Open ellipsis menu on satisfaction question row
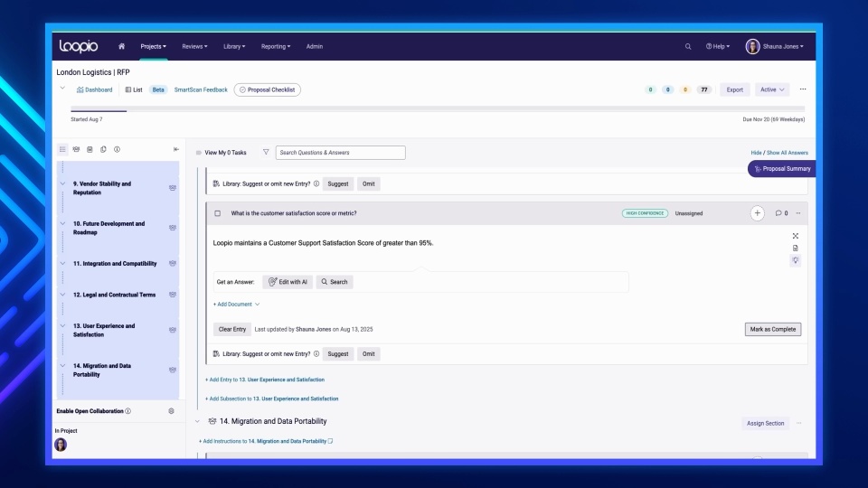The image size is (868, 488). point(798,213)
